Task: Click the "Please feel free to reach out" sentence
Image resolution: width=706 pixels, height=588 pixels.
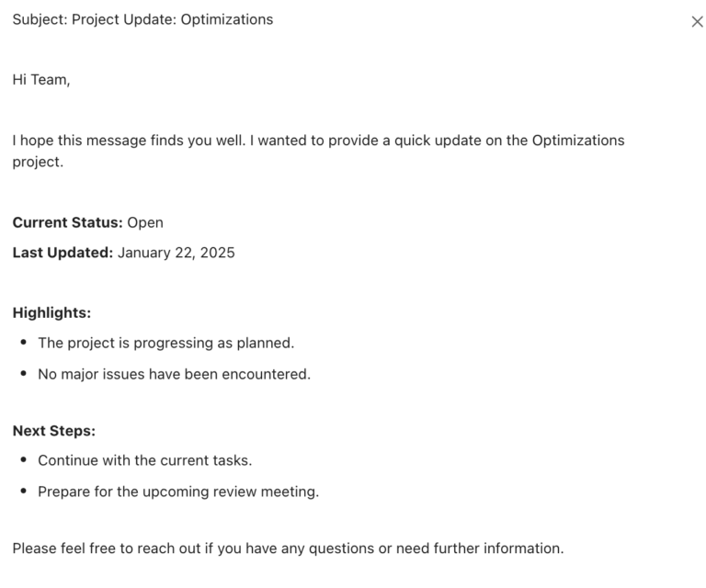Action: point(288,548)
